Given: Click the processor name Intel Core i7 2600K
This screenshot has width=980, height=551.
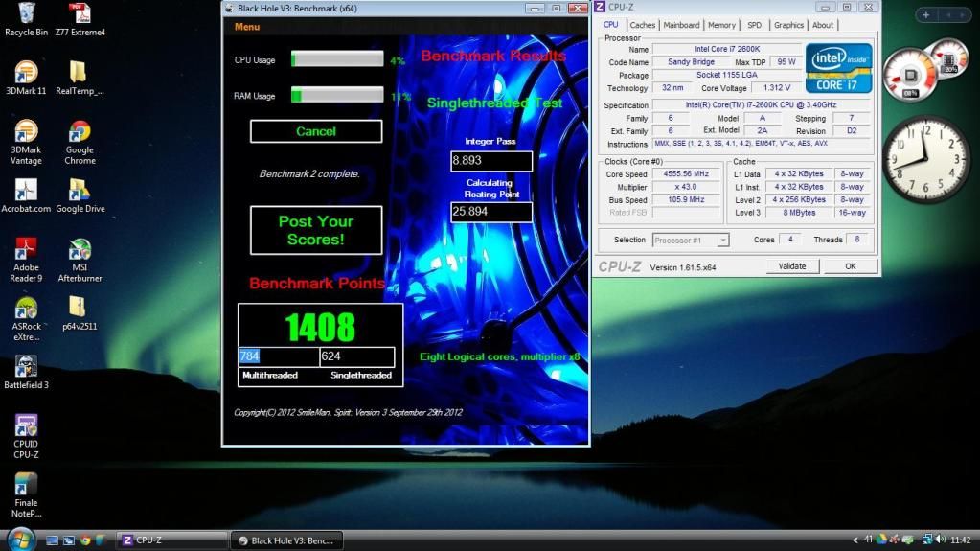Looking at the screenshot, I should (727, 49).
